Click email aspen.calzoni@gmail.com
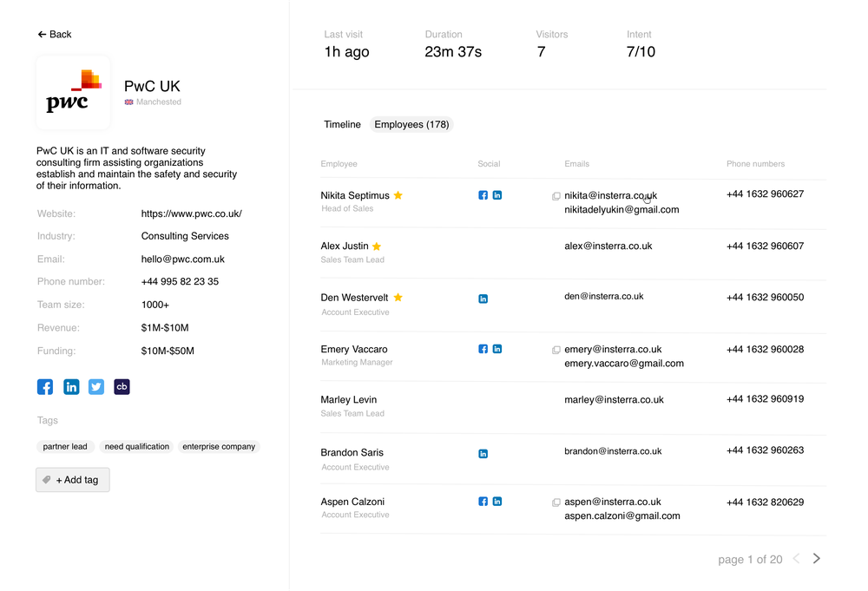This screenshot has width=868, height=591. click(622, 515)
